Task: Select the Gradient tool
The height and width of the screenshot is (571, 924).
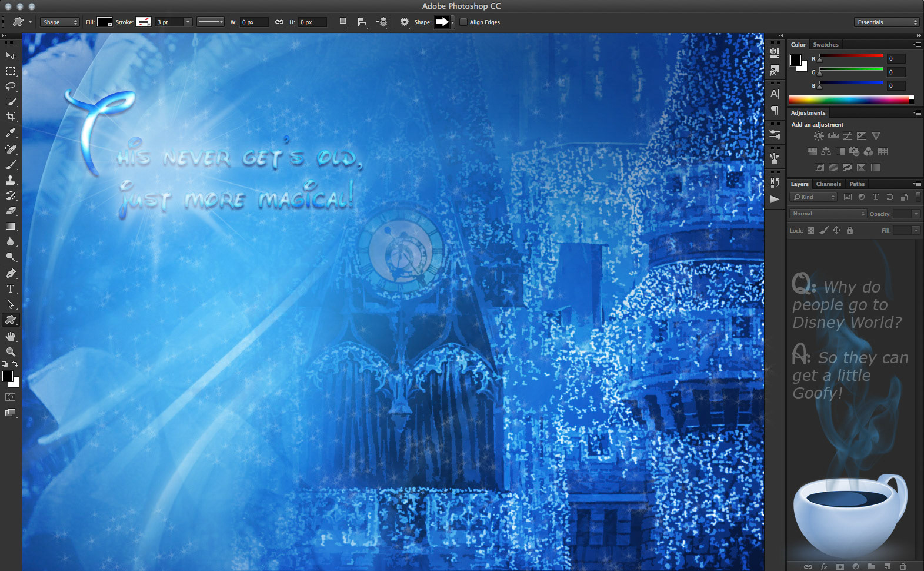Action: (x=11, y=226)
